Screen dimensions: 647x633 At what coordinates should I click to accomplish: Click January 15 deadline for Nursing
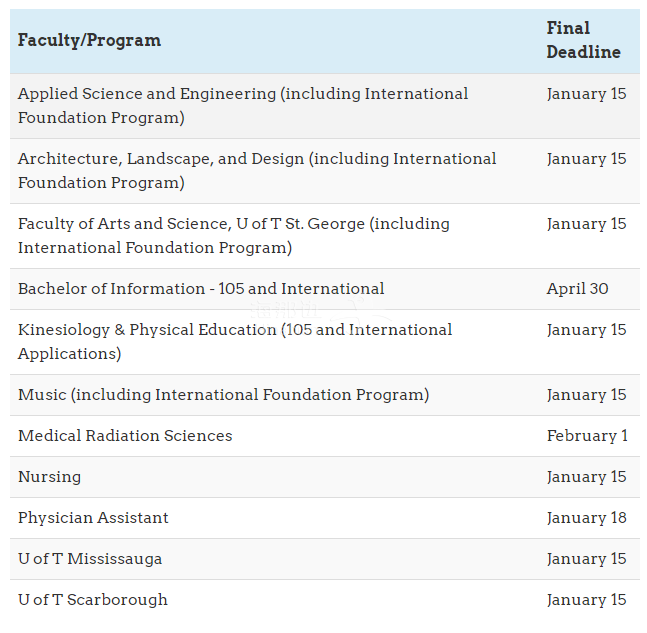point(586,477)
